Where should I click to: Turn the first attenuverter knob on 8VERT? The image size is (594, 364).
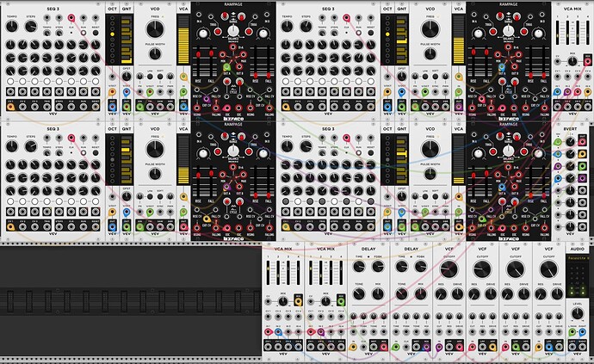click(x=570, y=142)
